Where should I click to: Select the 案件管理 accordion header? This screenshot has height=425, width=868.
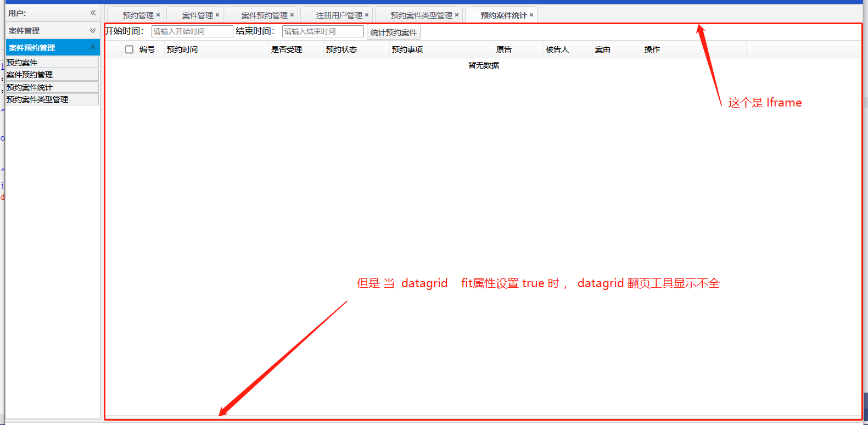tap(53, 31)
